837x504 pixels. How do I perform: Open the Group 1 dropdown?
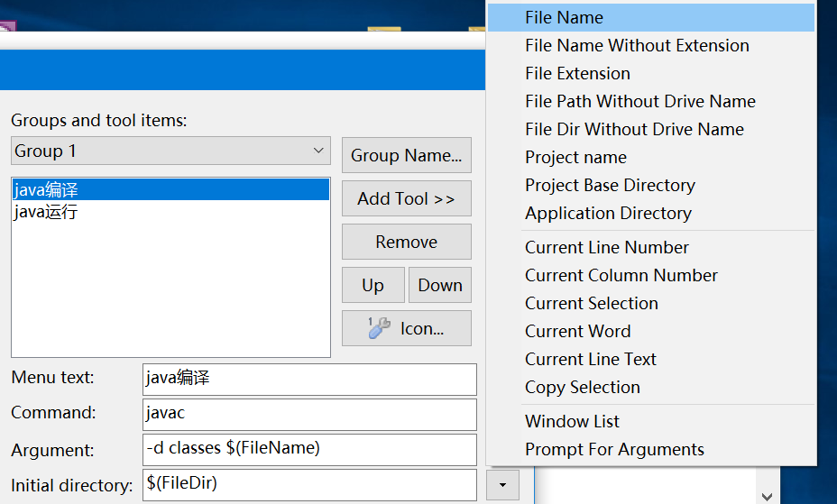(171, 151)
